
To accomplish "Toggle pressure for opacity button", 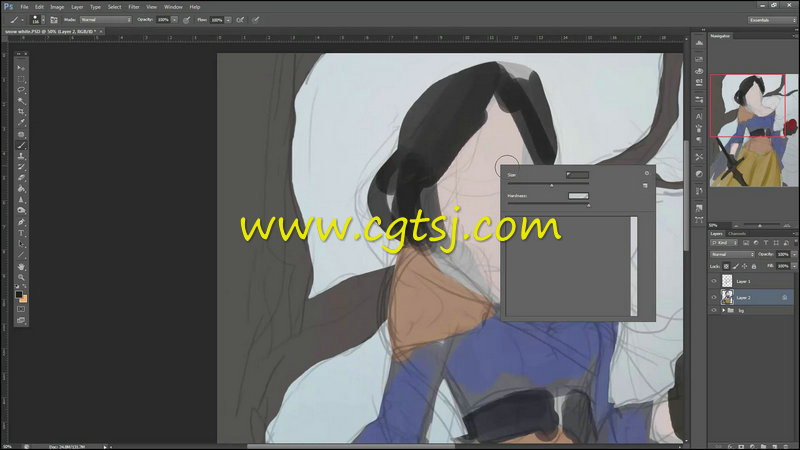I will (187, 20).
